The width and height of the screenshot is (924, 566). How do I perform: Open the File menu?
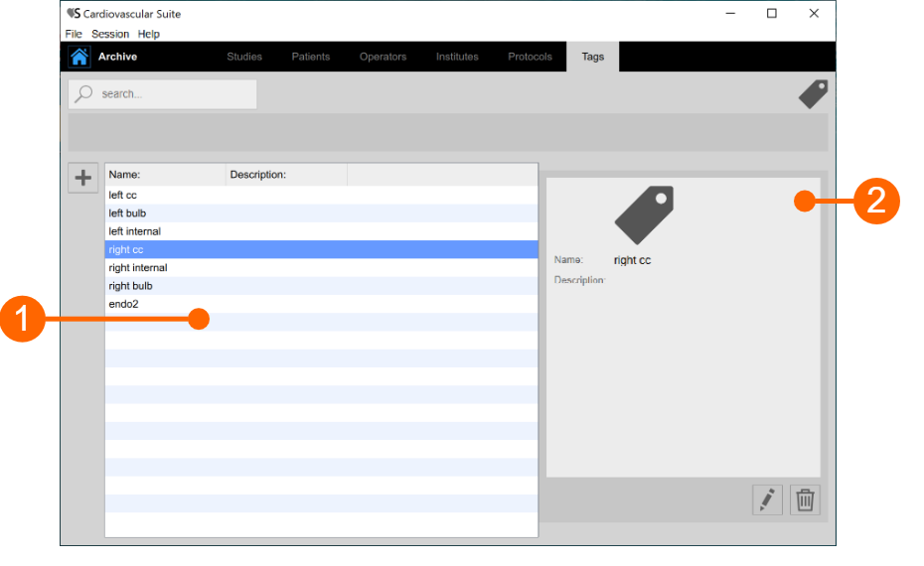tap(74, 34)
